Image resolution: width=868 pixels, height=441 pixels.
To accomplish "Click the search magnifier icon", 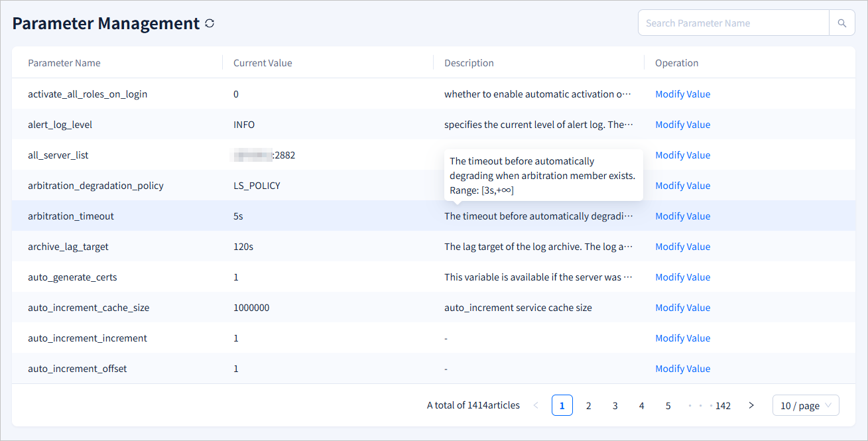I will (x=841, y=23).
